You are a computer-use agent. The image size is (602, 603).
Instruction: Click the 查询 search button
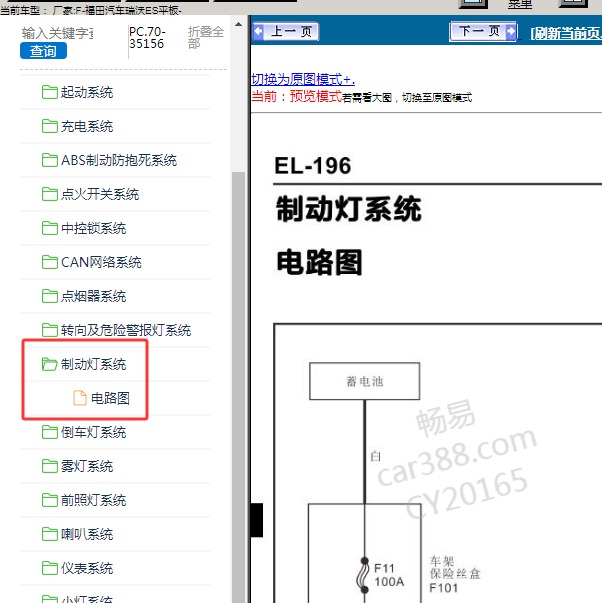click(43, 51)
